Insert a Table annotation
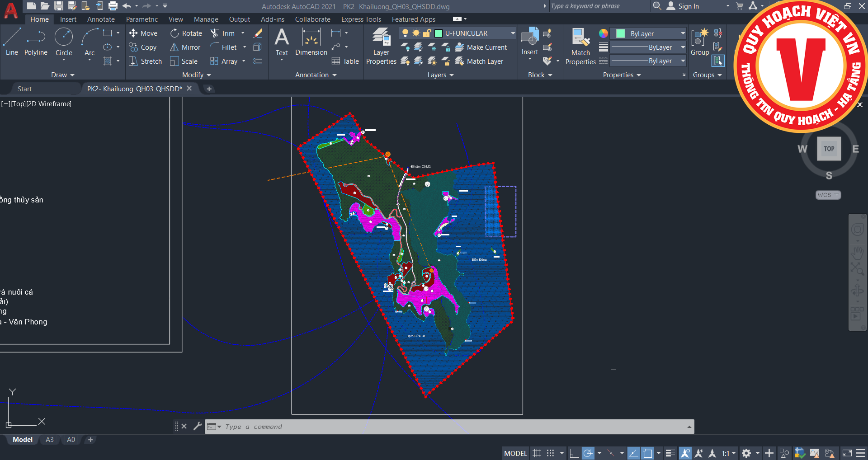868x460 pixels. pyautogui.click(x=345, y=61)
